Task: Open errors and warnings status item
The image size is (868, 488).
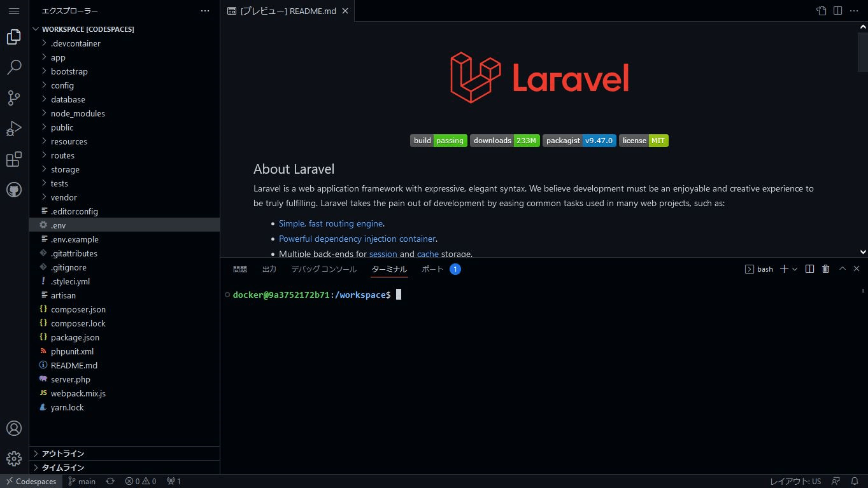Action: pyautogui.click(x=141, y=481)
